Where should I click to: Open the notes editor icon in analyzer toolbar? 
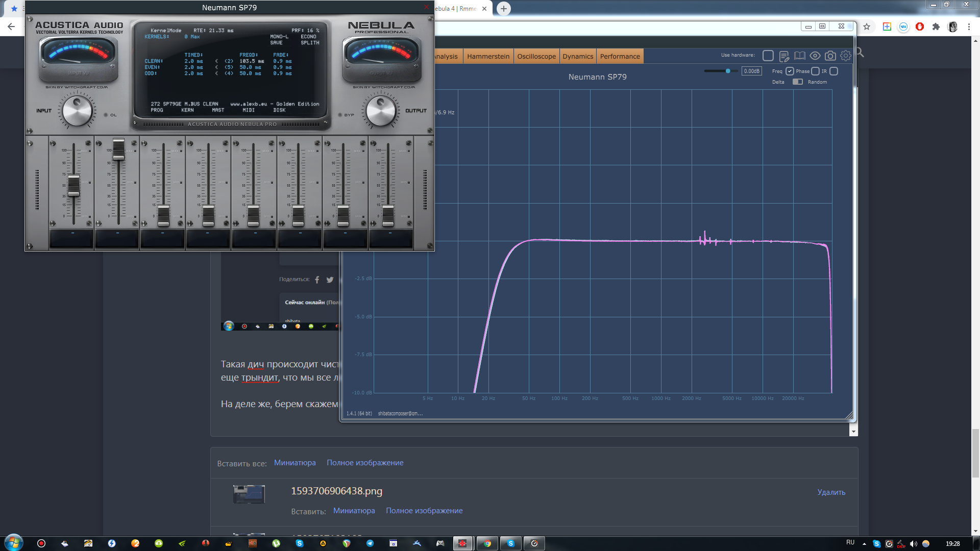click(x=784, y=56)
